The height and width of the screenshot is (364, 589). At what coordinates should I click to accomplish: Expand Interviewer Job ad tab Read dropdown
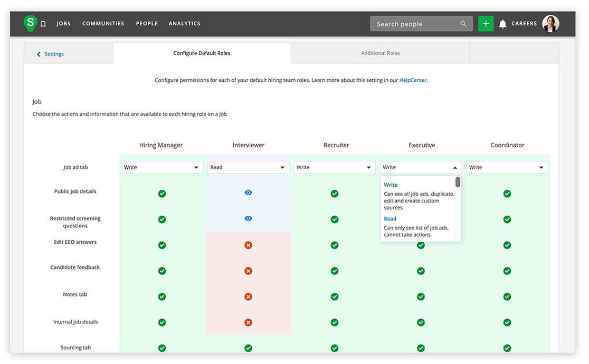click(x=248, y=167)
